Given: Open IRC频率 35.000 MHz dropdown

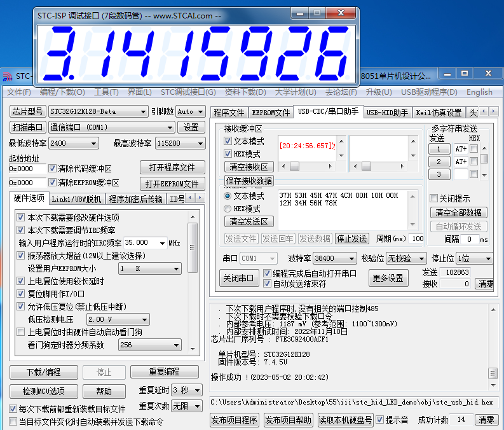Looking at the screenshot, I should pyautogui.click(x=145, y=243).
